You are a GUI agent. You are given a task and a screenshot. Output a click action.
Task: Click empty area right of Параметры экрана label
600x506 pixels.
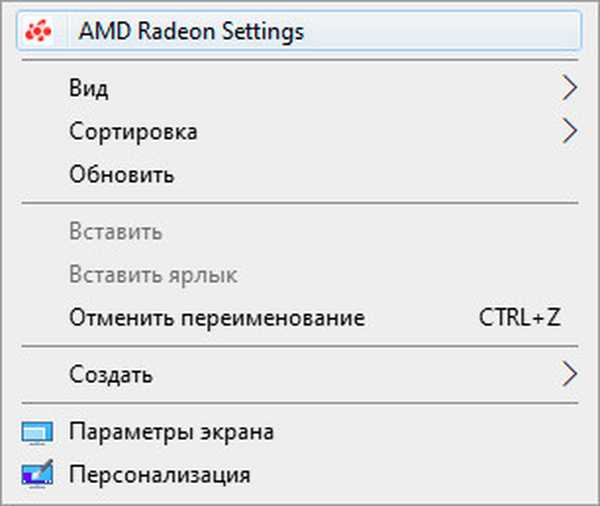coord(430,432)
